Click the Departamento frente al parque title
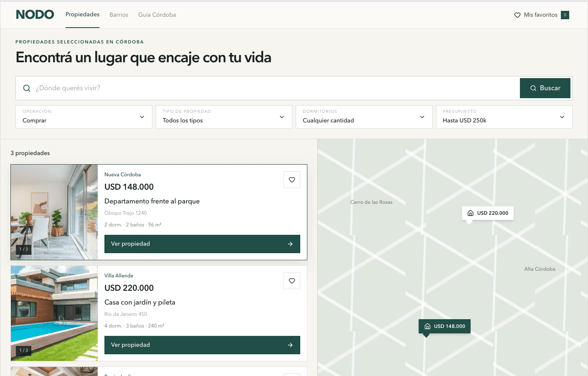588x376 pixels. pos(152,201)
